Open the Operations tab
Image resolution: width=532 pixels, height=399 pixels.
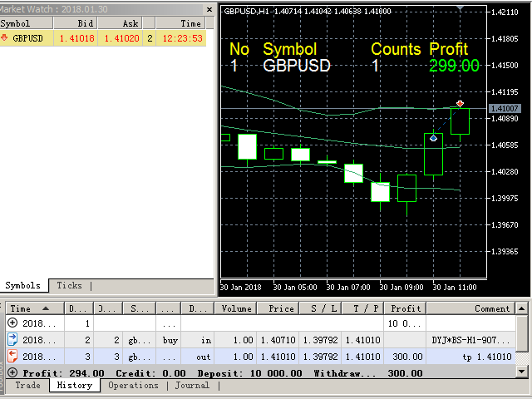coord(133,386)
